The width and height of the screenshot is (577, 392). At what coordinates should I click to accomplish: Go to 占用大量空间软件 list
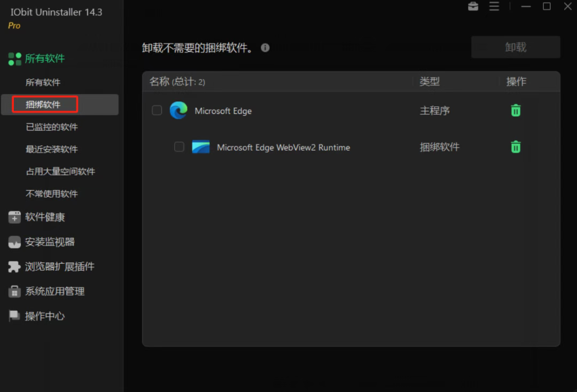(60, 171)
